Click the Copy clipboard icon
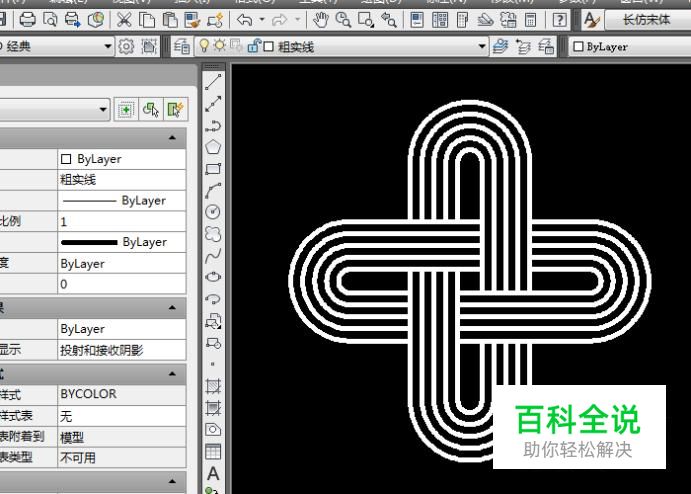Screen dimensions: 691x494 click(x=147, y=19)
